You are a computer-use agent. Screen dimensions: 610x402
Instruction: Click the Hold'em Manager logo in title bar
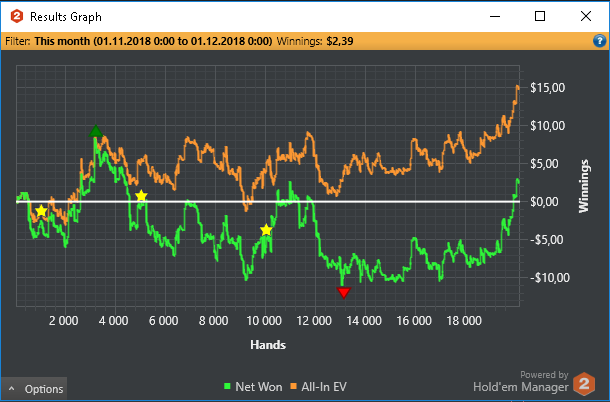coord(17,17)
